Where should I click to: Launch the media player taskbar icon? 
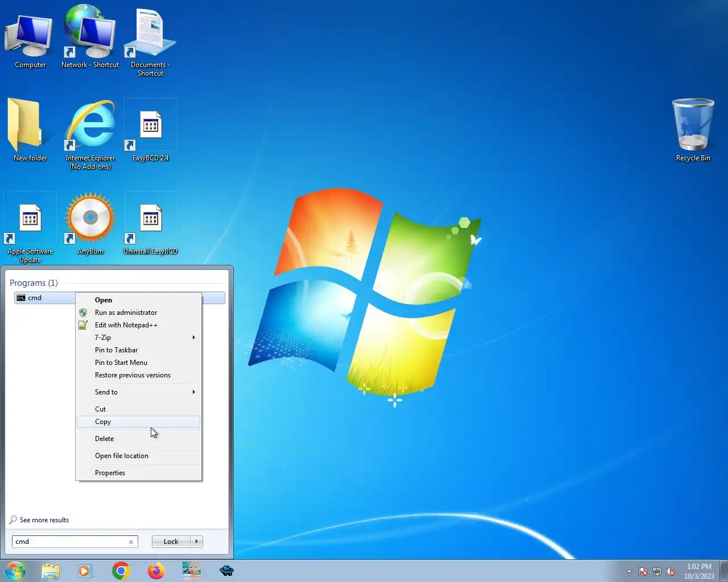(85, 571)
